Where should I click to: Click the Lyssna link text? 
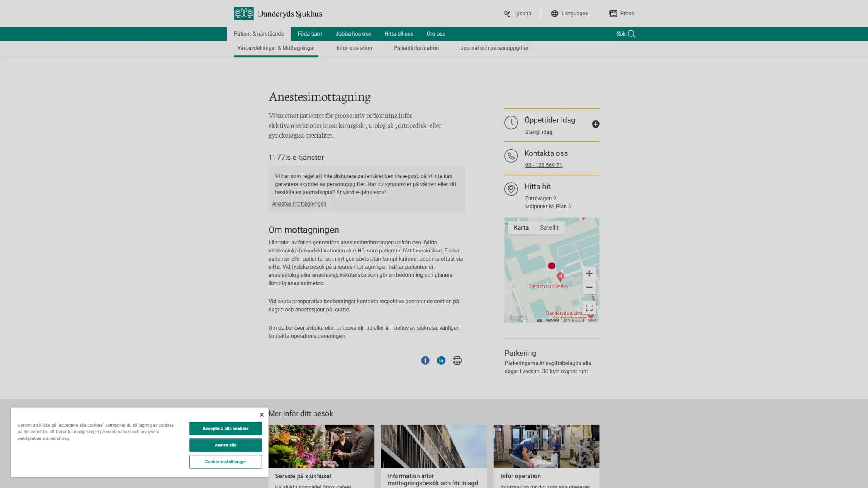[523, 14]
